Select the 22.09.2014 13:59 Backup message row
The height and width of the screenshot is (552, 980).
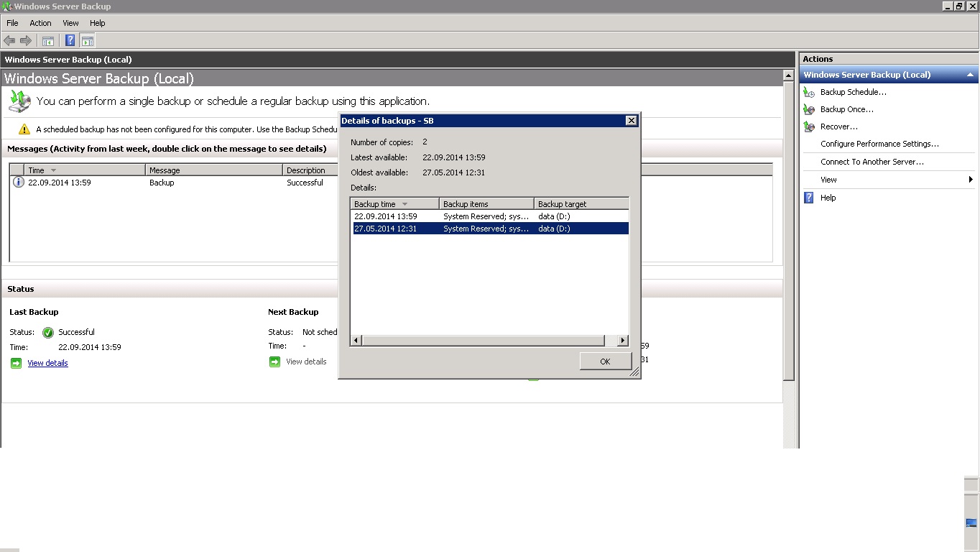(173, 183)
